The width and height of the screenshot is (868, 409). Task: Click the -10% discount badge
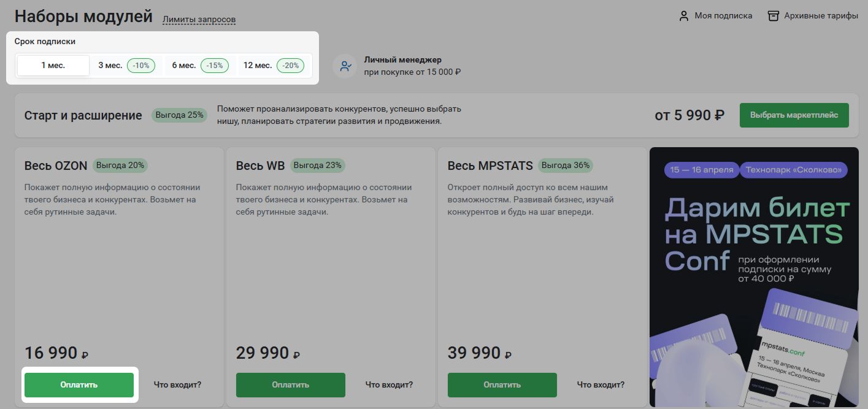pos(141,66)
